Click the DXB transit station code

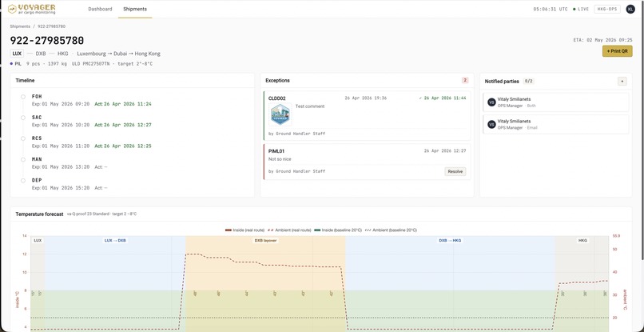[x=41, y=54]
